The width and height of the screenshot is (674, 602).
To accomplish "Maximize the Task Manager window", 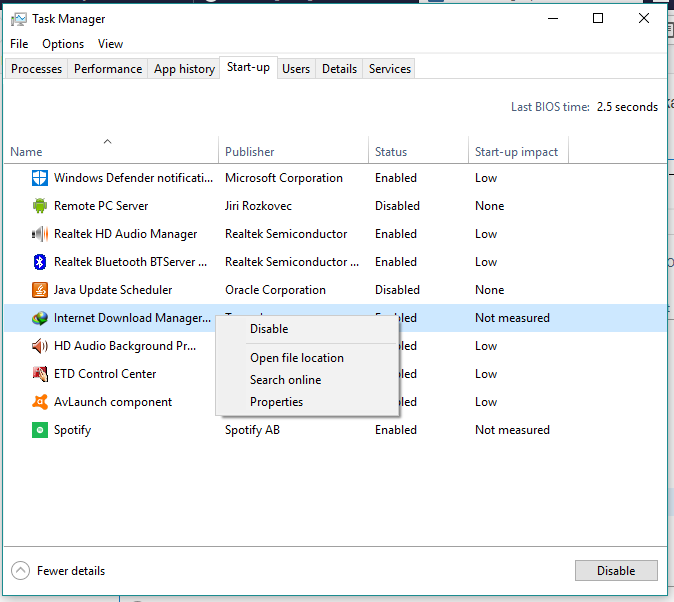I will point(598,18).
